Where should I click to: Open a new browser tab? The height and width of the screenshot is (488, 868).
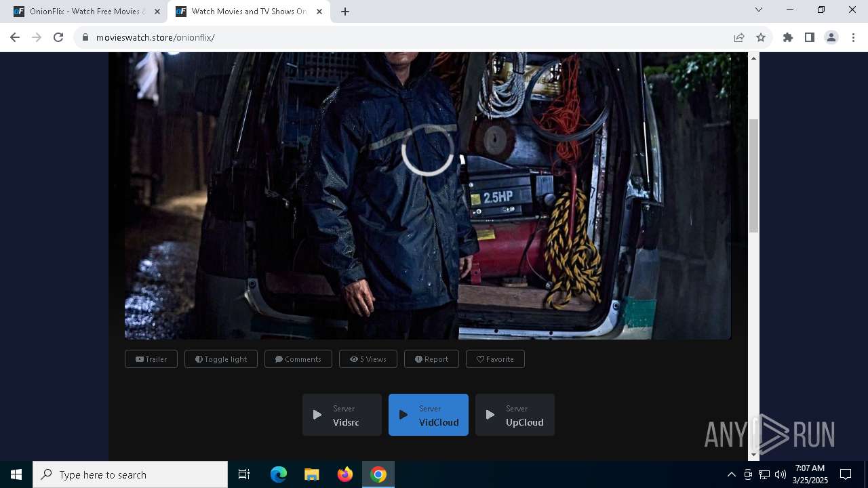[345, 12]
